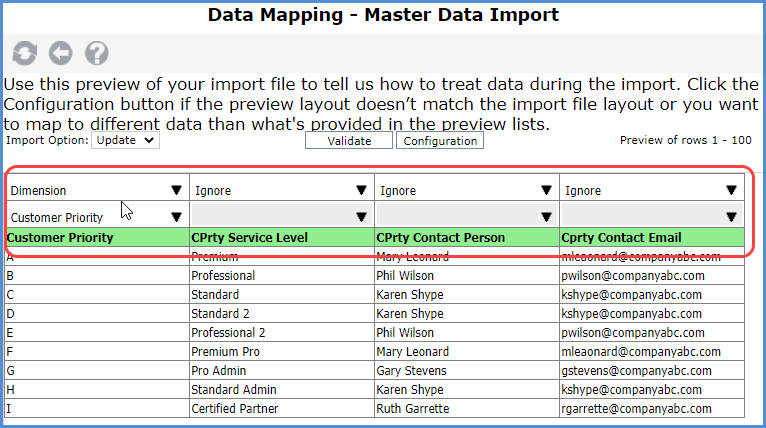This screenshot has width=766, height=428.
Task: Open the Import Option dropdown set to Update
Action: [125, 141]
